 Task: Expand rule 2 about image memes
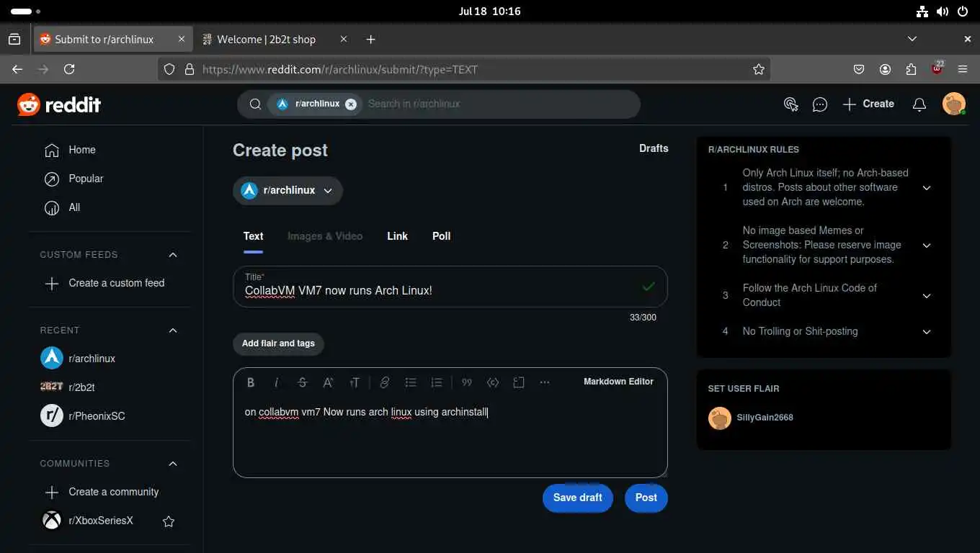click(x=927, y=246)
